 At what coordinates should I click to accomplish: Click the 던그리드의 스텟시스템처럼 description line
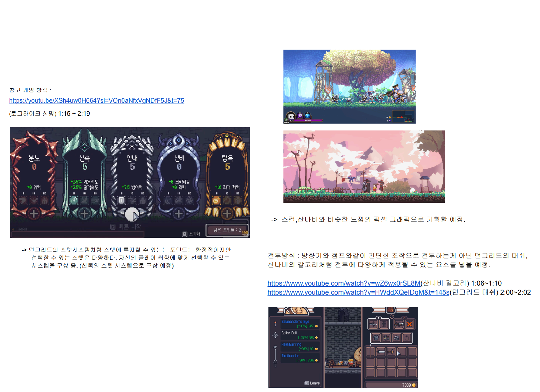pyautogui.click(x=129, y=250)
